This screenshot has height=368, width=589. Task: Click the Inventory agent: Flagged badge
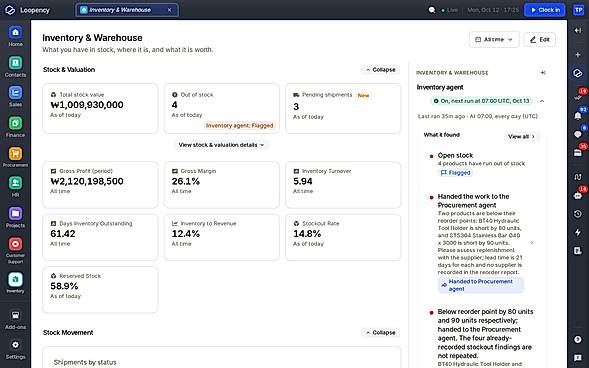(240, 126)
